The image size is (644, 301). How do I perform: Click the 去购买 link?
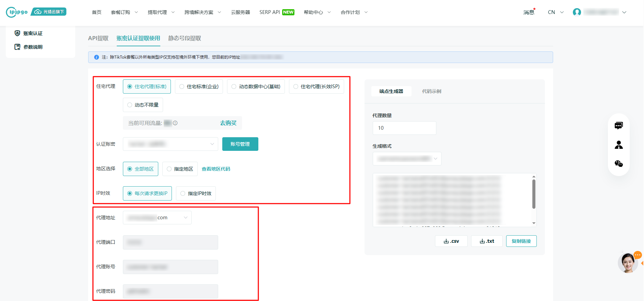[x=228, y=123]
